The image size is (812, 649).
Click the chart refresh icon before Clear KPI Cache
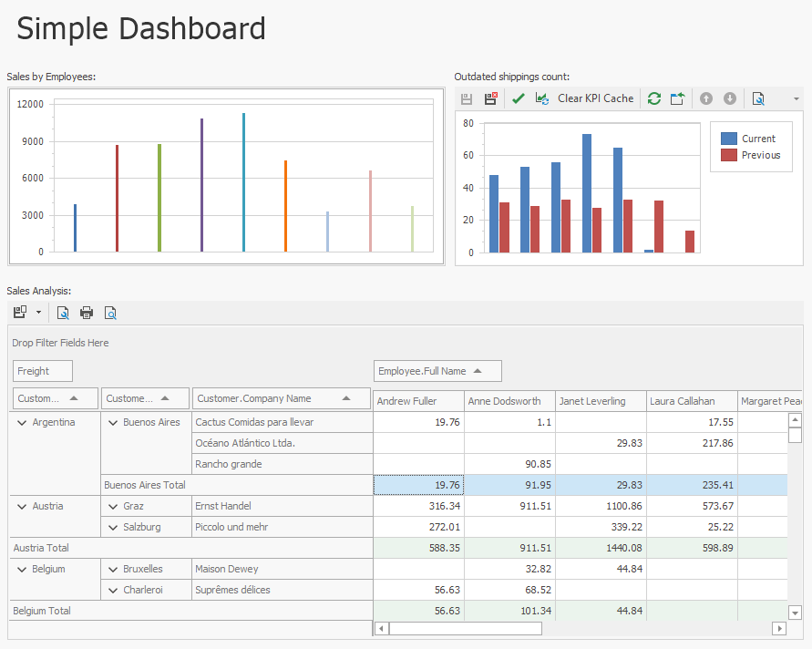[x=542, y=98]
